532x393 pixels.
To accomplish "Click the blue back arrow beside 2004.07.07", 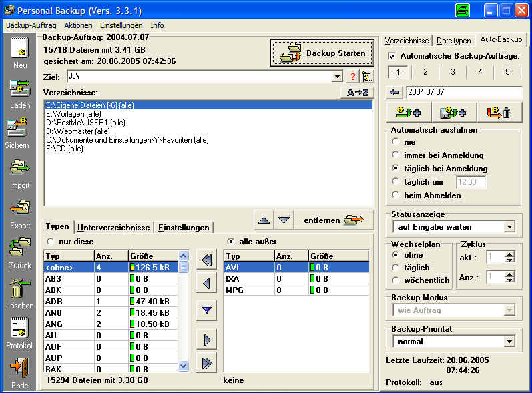I will [394, 92].
